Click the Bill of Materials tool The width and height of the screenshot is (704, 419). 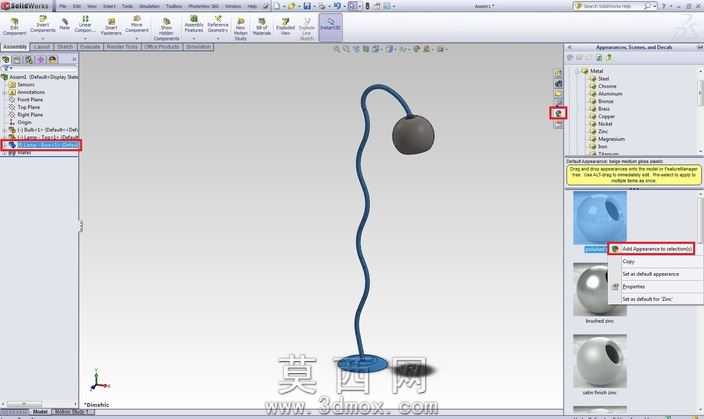pyautogui.click(x=262, y=26)
